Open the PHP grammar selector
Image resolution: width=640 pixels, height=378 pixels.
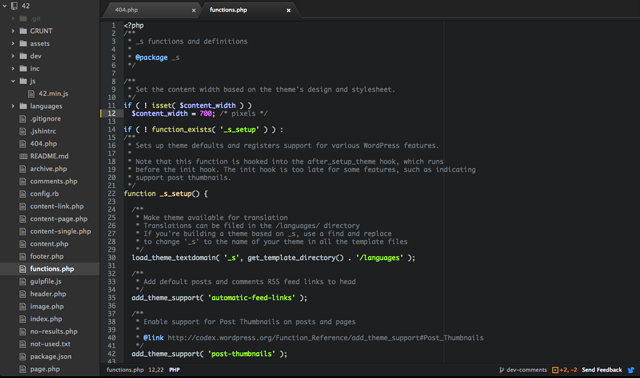174,370
